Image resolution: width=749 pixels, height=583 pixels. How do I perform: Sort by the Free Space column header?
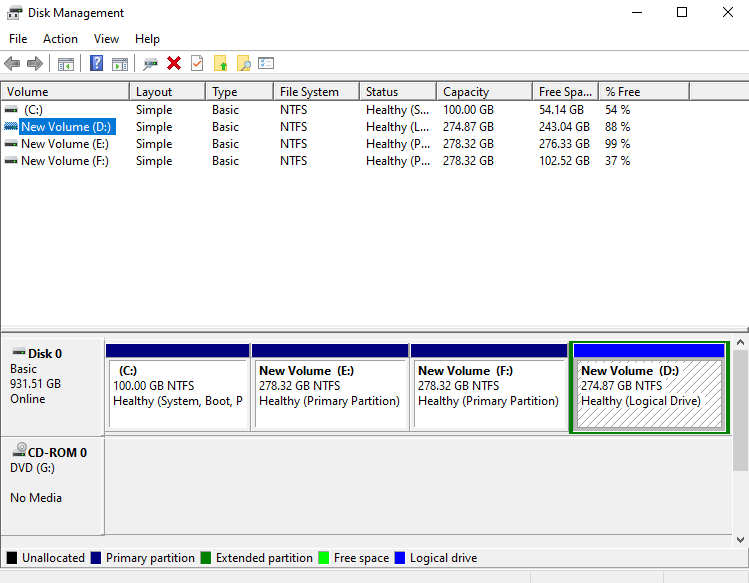pyautogui.click(x=566, y=92)
